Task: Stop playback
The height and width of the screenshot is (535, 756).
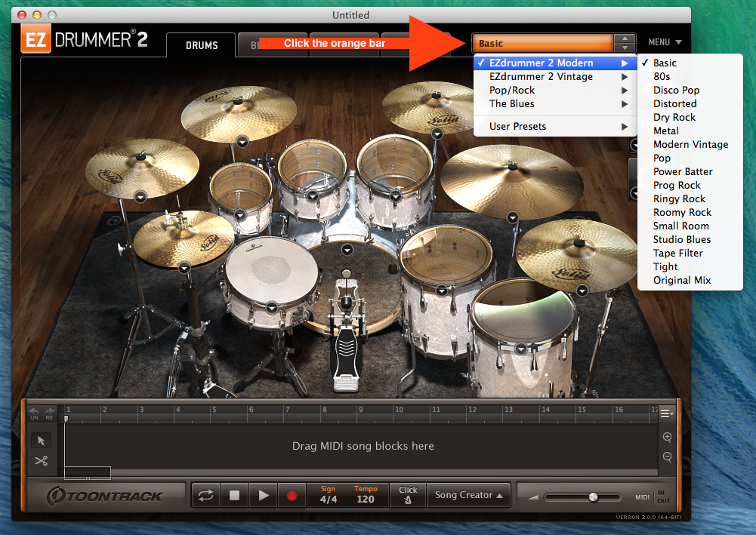Action: (234, 496)
